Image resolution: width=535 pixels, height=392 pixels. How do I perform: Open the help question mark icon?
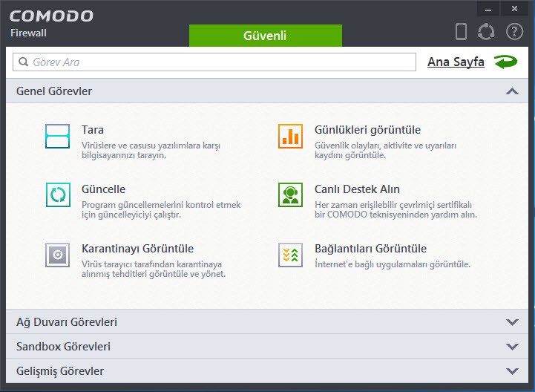click(x=514, y=32)
